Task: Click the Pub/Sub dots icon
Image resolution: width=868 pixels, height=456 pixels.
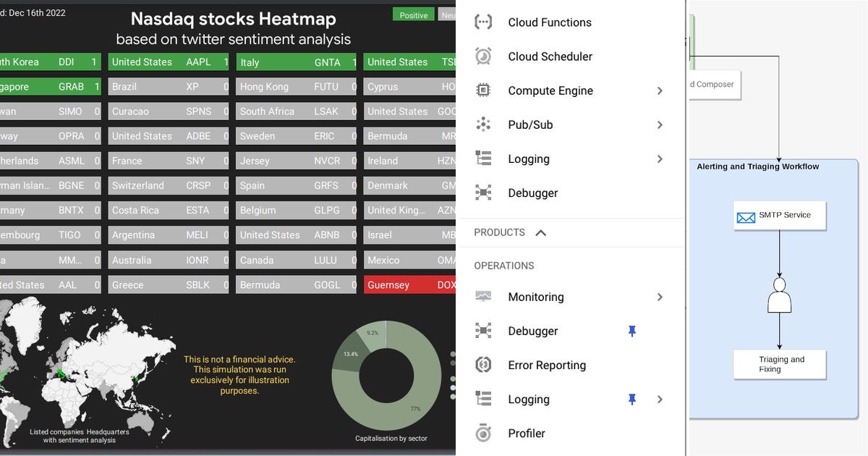Action: [483, 124]
